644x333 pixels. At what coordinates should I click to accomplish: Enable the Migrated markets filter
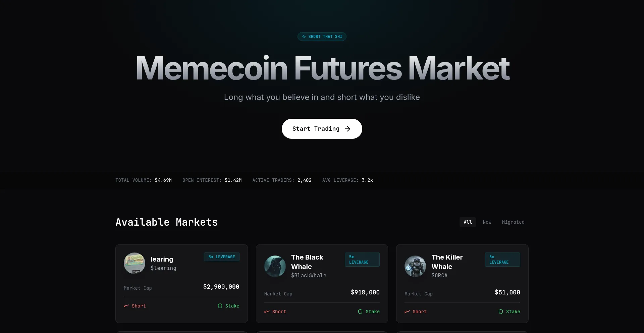[x=513, y=222]
